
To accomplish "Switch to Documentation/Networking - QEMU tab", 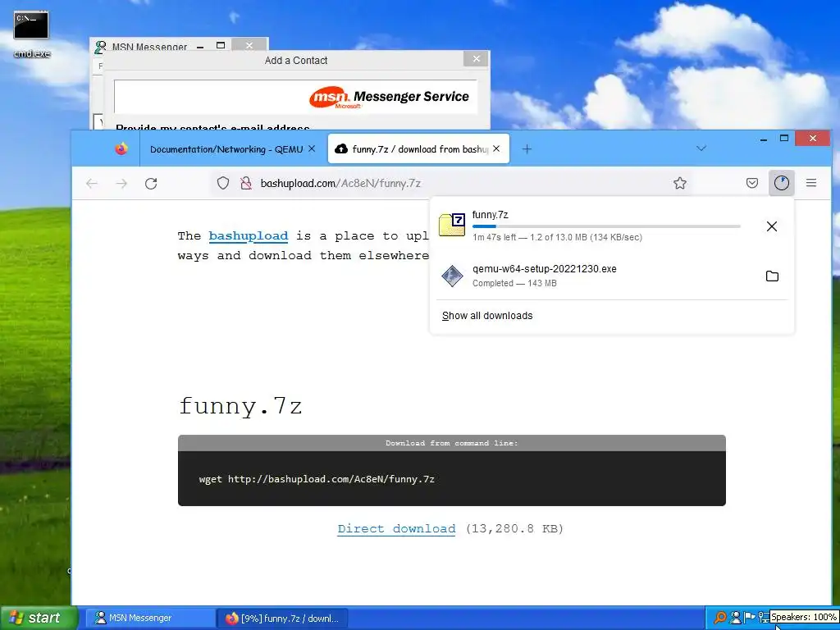I will [x=226, y=149].
